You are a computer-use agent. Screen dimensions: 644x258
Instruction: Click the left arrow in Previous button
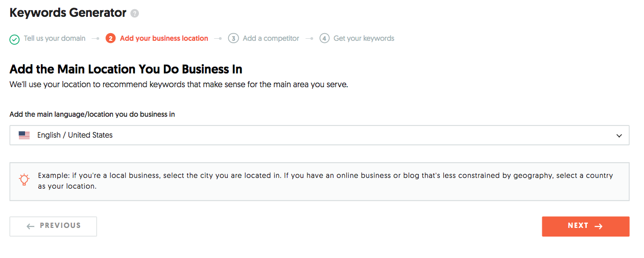31,226
